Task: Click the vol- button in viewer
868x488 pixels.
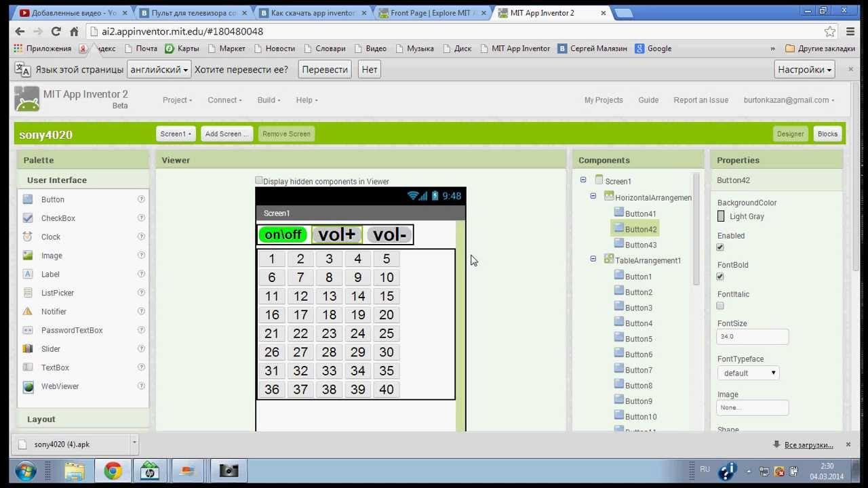Action: click(x=389, y=235)
